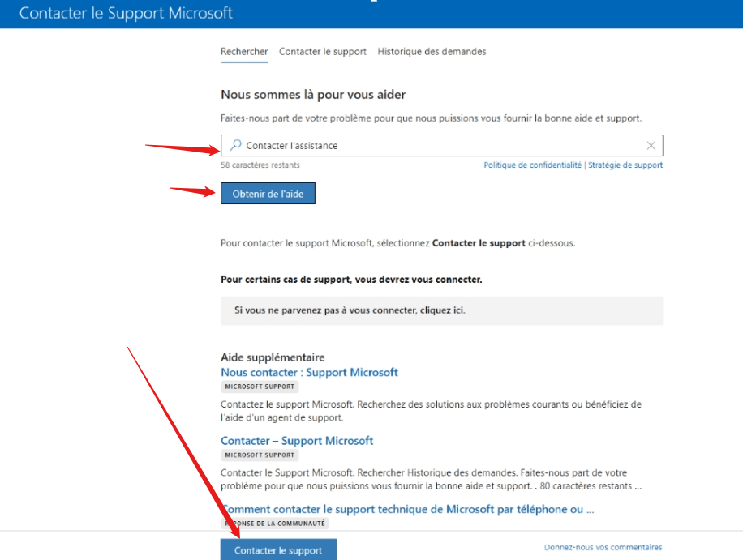743x560 pixels.
Task: Focus the Contacter l'assistance search field
Action: point(441,145)
